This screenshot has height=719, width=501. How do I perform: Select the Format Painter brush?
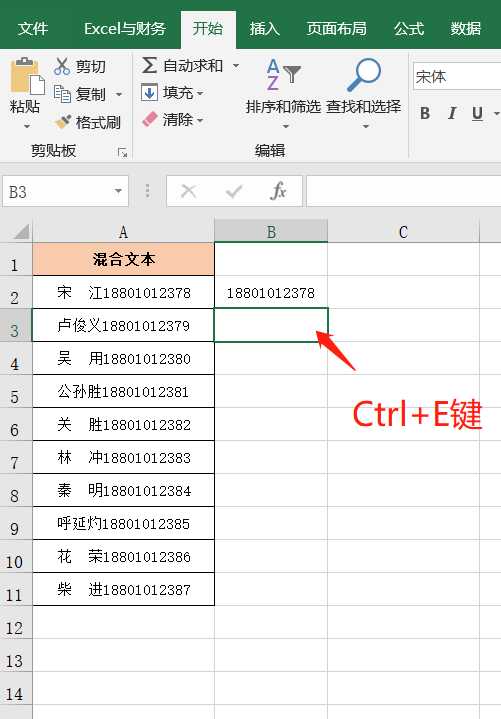[63, 122]
